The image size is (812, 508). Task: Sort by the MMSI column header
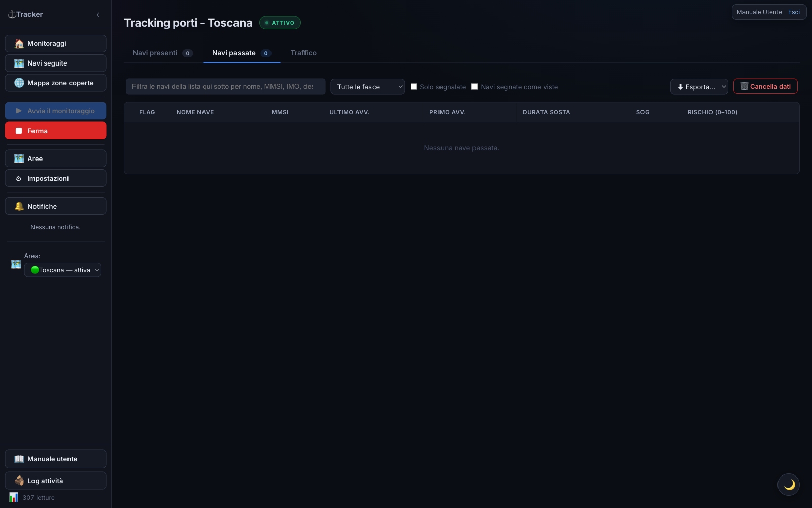280,112
